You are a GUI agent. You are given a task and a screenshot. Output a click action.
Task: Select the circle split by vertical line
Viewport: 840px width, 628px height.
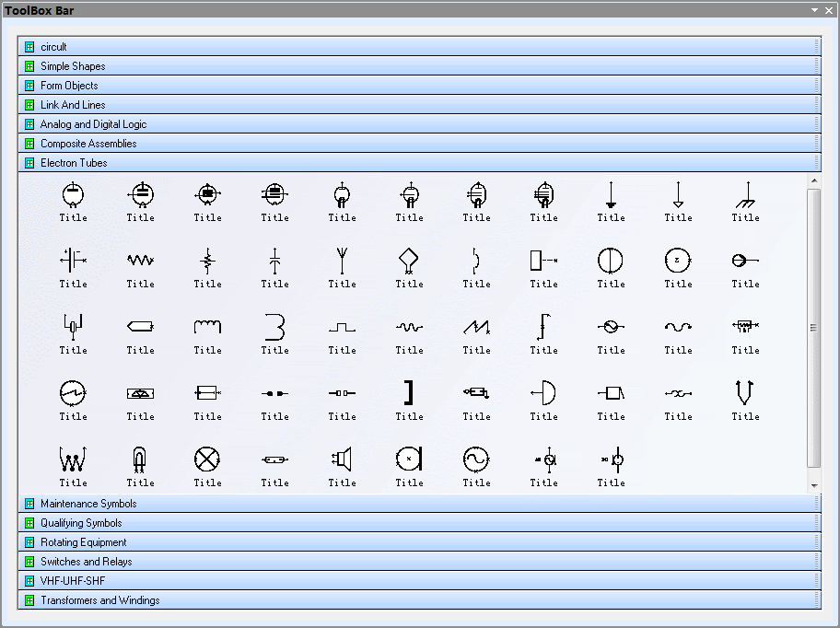pos(611,261)
